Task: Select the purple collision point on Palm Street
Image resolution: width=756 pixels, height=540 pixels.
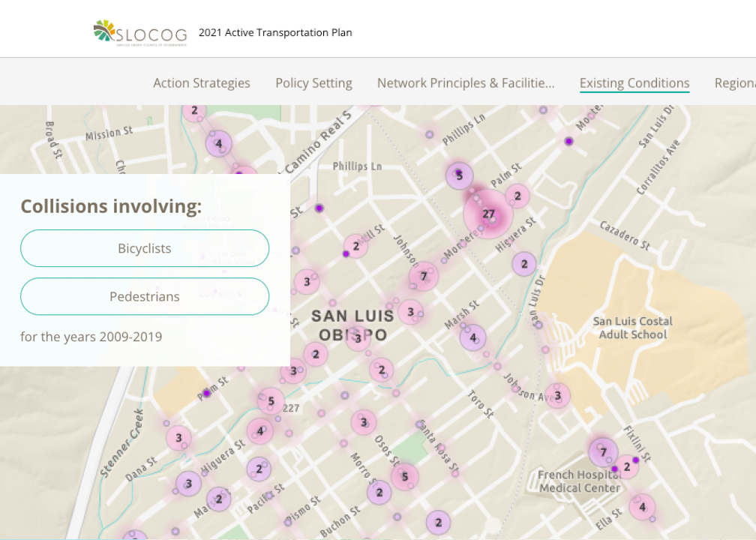Action: point(208,392)
